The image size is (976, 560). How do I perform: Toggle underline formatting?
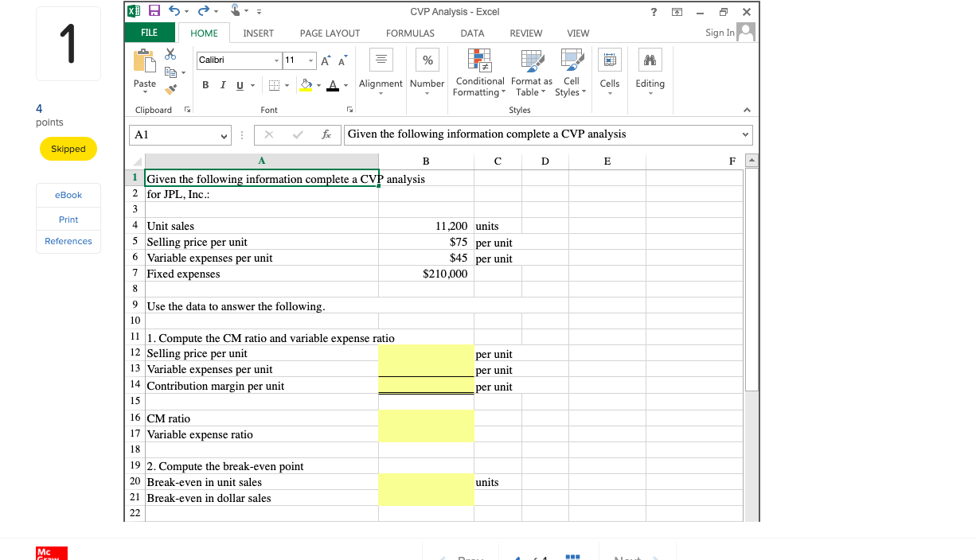239,84
